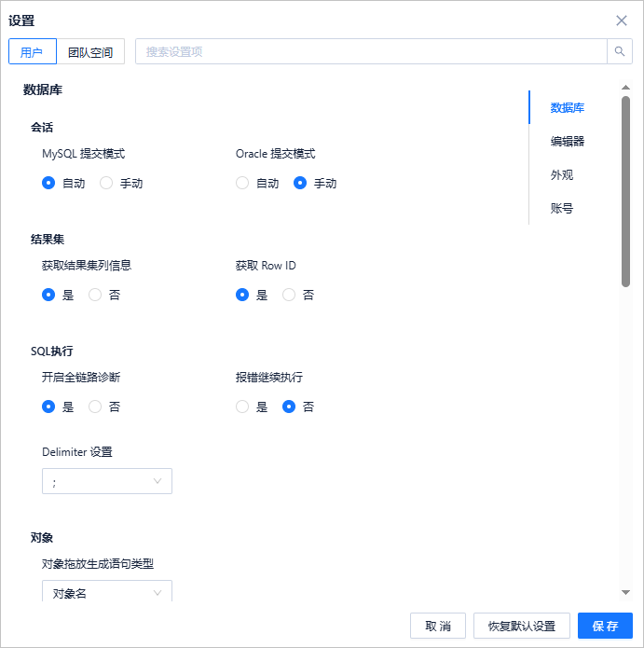The width and height of the screenshot is (644, 648).
Task: Jump to the 数据库 section in the side navigation
Action: pos(568,108)
